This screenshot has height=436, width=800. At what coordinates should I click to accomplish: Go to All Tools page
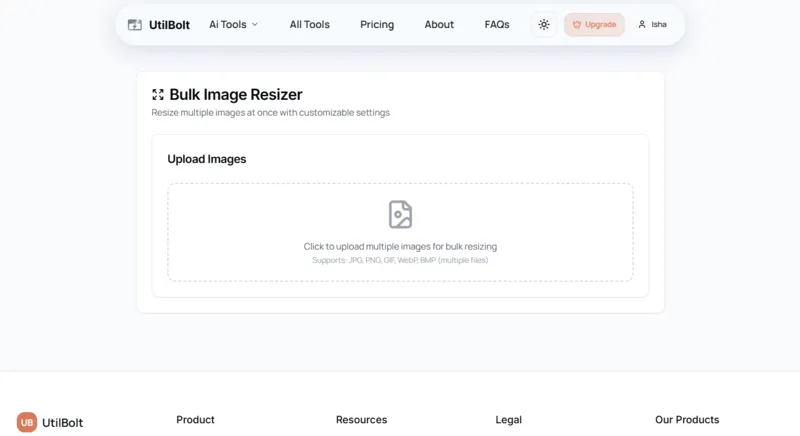[x=310, y=24]
